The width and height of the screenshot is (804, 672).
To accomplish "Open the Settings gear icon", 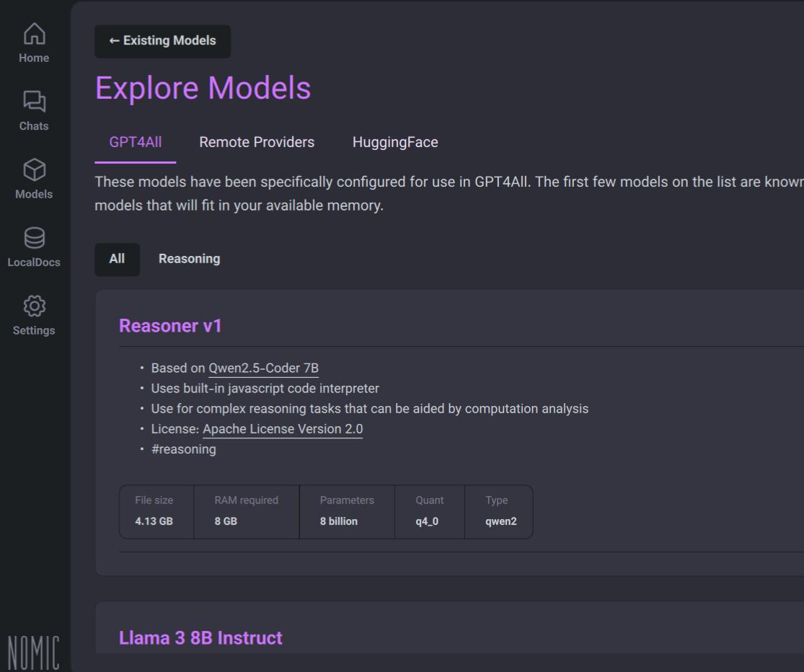I will (34, 306).
